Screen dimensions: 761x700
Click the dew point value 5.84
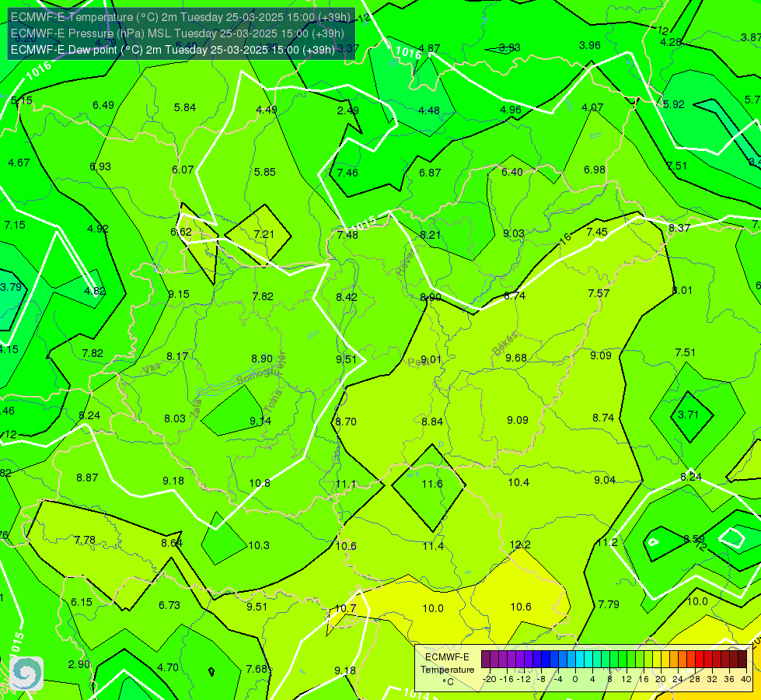(x=185, y=108)
